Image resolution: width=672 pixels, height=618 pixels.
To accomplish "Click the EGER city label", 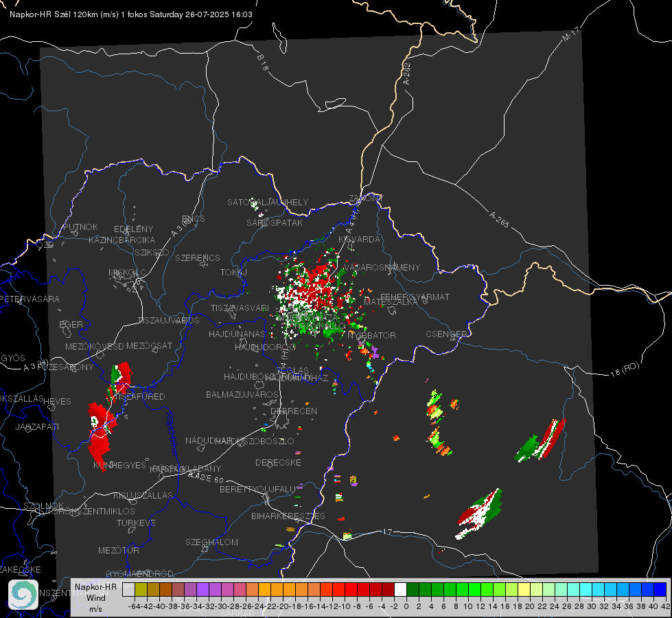I will tap(71, 324).
